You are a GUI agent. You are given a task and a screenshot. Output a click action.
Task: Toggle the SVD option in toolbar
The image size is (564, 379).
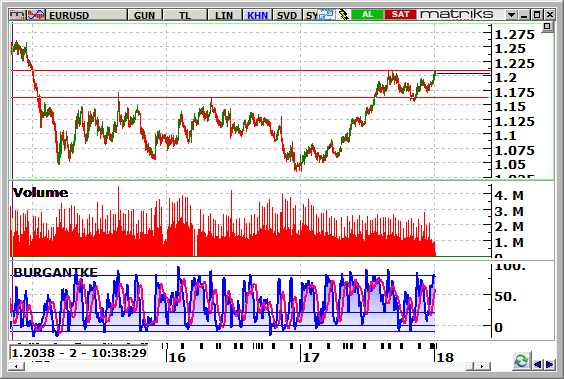(x=287, y=15)
